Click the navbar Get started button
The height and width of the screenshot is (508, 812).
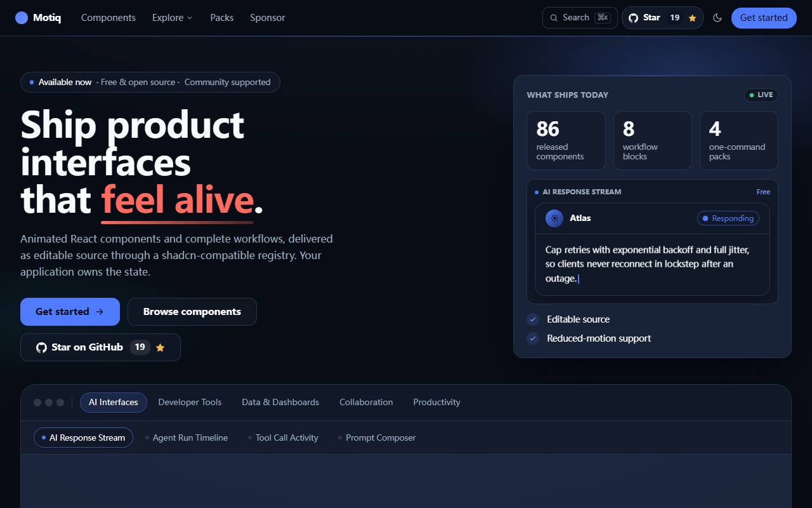(764, 18)
